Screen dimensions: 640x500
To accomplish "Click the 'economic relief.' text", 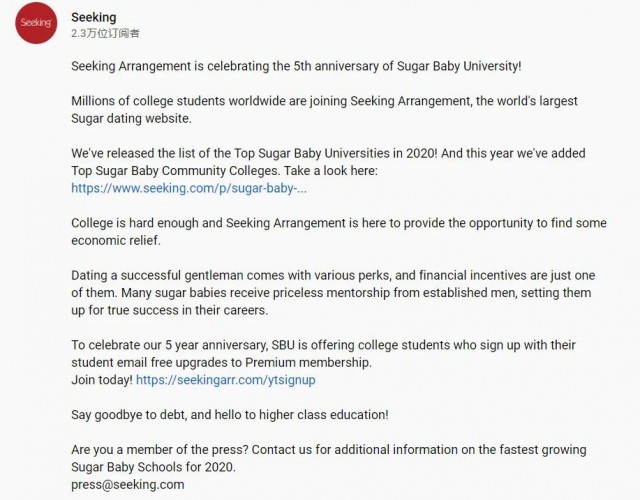I will point(116,240).
